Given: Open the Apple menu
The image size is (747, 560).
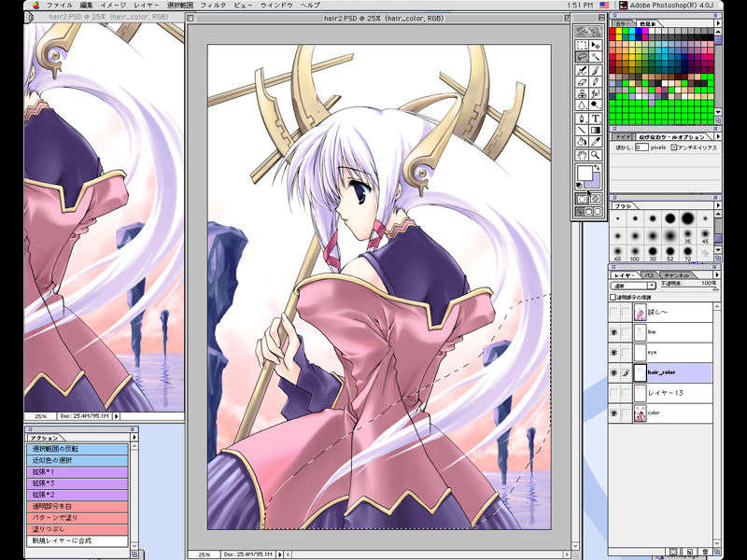Looking at the screenshot, I should pyautogui.click(x=35, y=6).
